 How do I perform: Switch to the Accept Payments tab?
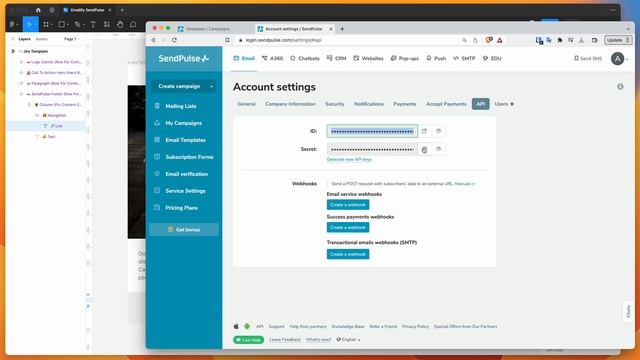tap(446, 104)
